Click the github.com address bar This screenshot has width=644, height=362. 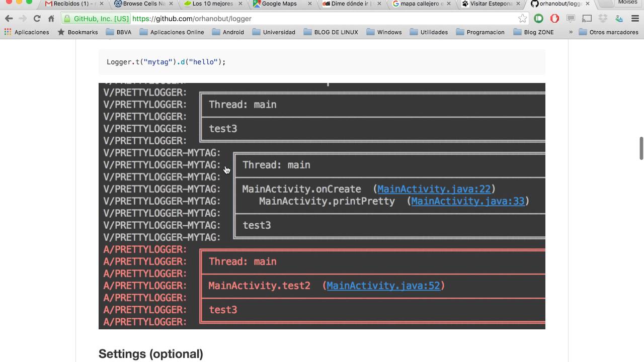[322, 19]
